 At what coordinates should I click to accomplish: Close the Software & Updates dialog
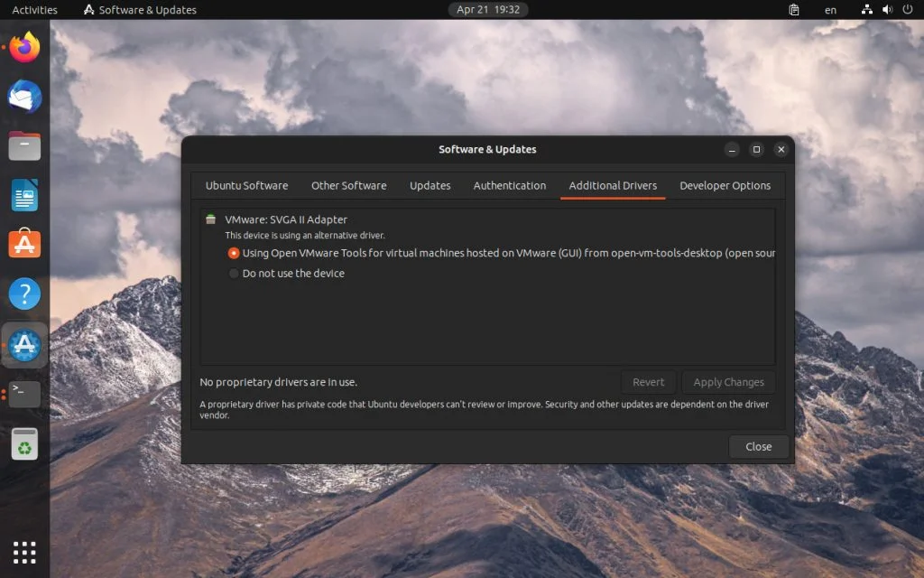[758, 446]
